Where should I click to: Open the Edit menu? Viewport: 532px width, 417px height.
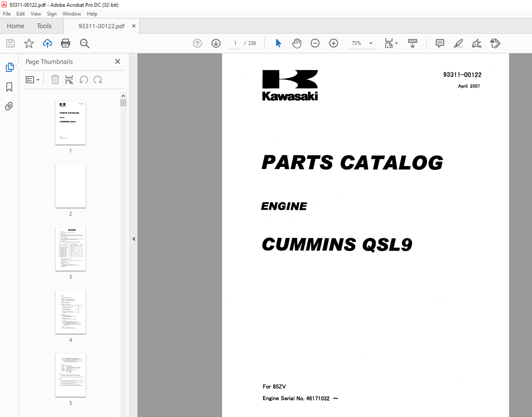pos(21,14)
